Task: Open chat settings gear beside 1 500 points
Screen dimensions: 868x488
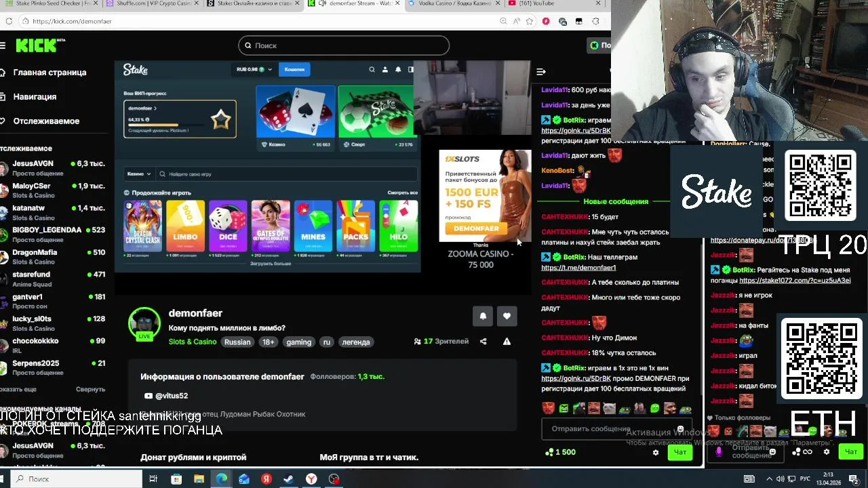Action: click(x=655, y=452)
